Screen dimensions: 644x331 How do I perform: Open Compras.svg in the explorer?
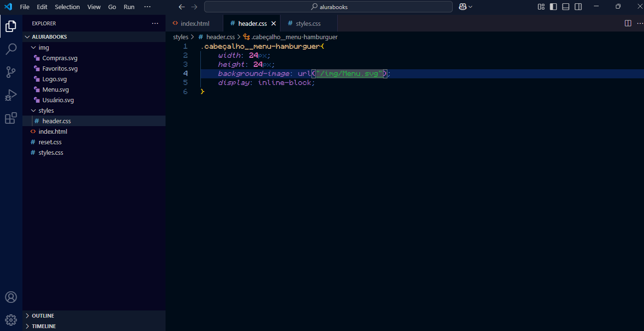pyautogui.click(x=94, y=58)
